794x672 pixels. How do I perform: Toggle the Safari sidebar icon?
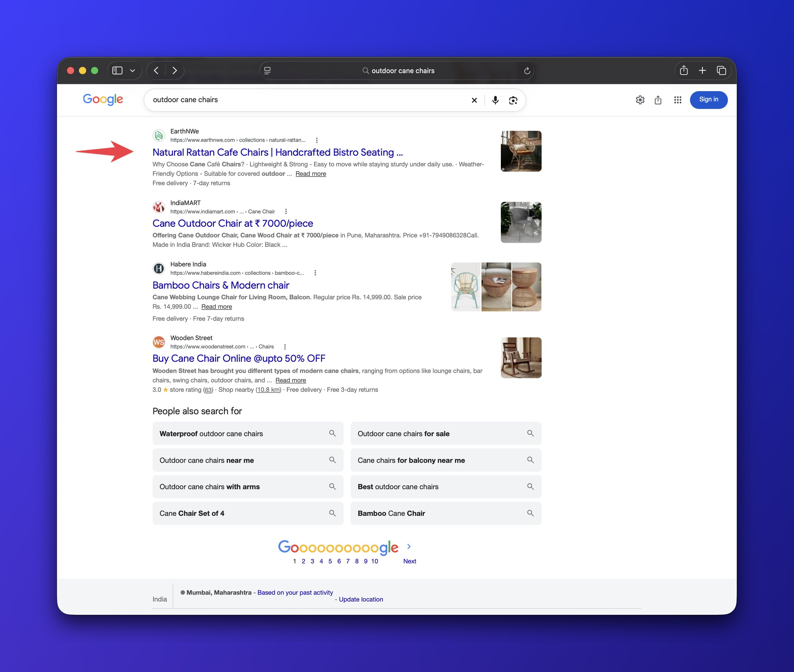(117, 70)
